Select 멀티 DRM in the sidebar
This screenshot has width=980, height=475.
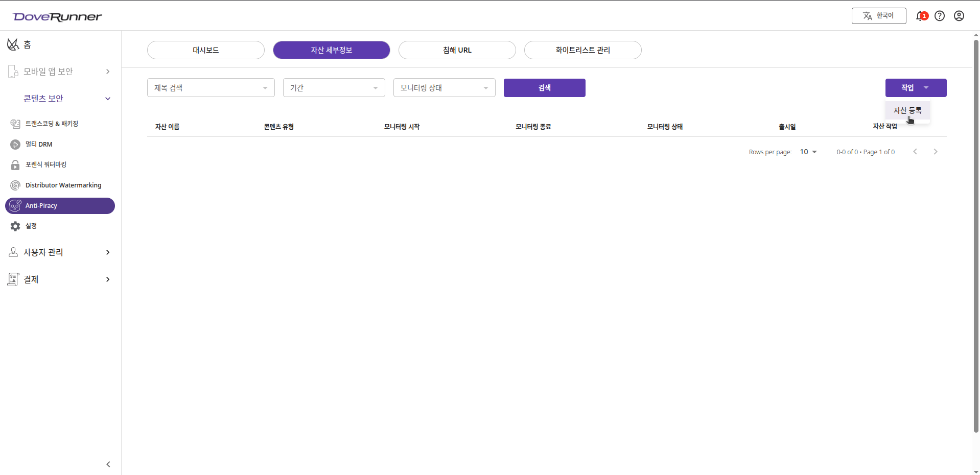coord(38,144)
